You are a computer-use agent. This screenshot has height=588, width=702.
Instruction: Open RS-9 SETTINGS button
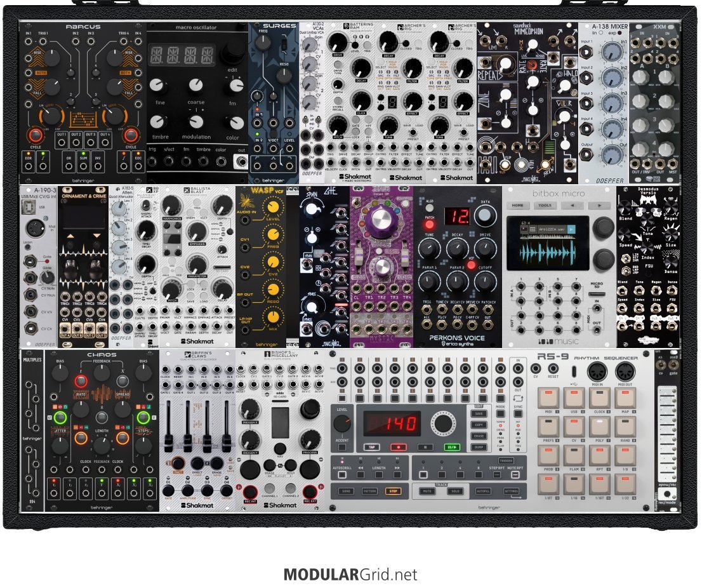coord(511,491)
